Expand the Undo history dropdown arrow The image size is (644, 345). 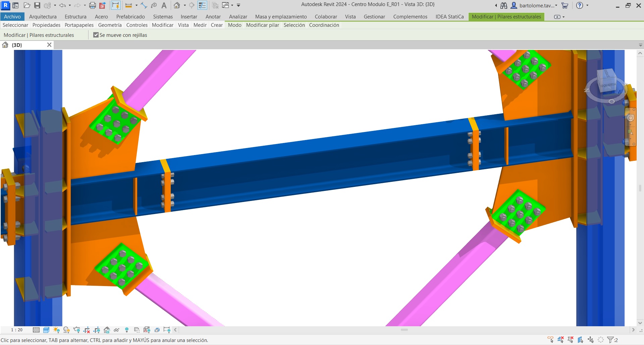70,5
